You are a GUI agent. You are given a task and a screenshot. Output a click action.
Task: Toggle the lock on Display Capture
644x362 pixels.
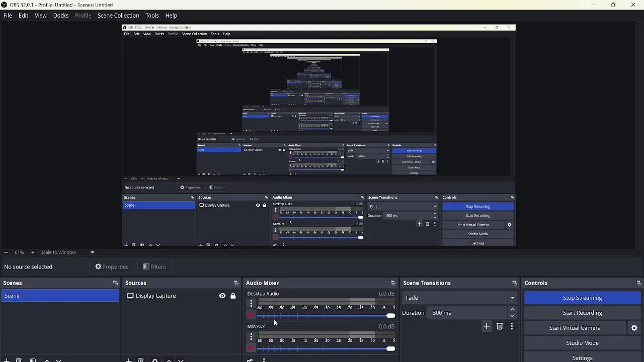click(233, 296)
